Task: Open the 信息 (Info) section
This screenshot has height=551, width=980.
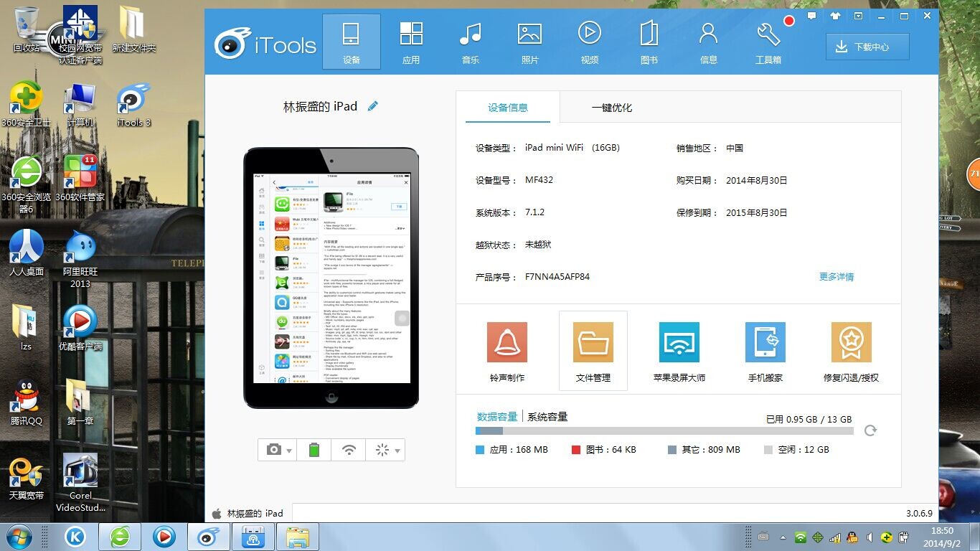Action: (709, 42)
